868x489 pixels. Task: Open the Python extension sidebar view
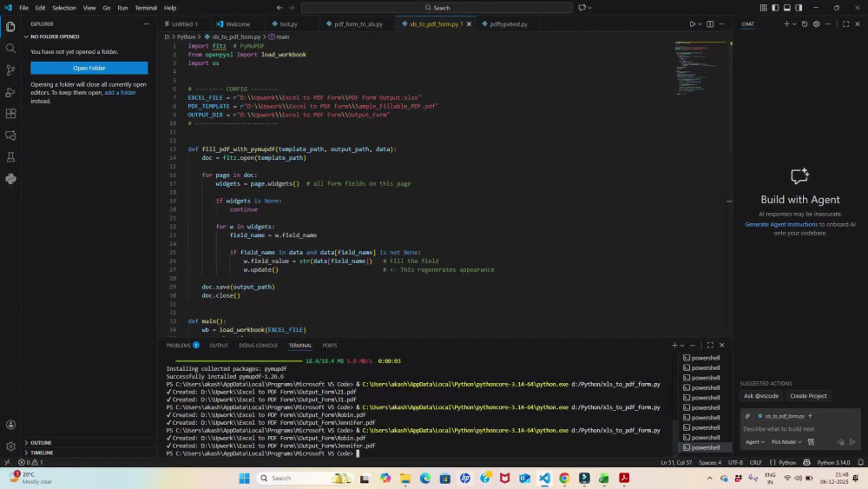tap(10, 179)
